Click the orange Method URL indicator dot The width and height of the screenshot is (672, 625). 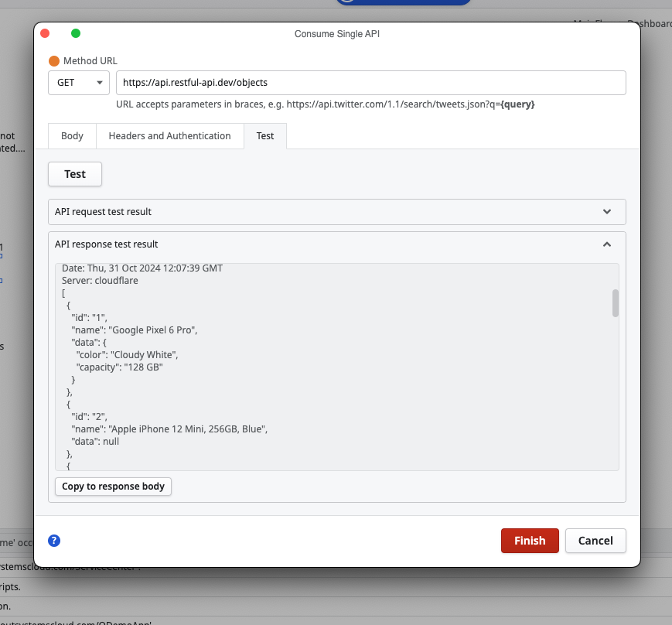54,61
